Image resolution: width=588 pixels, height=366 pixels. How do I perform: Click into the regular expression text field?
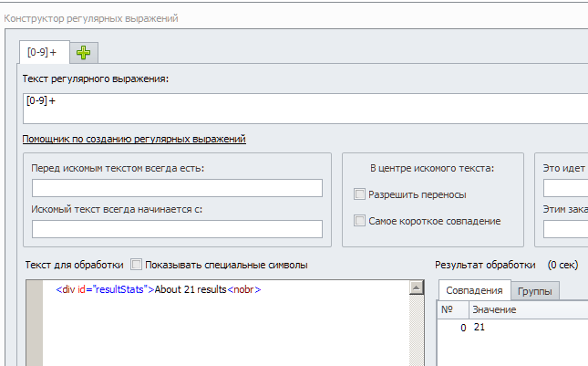301,108
